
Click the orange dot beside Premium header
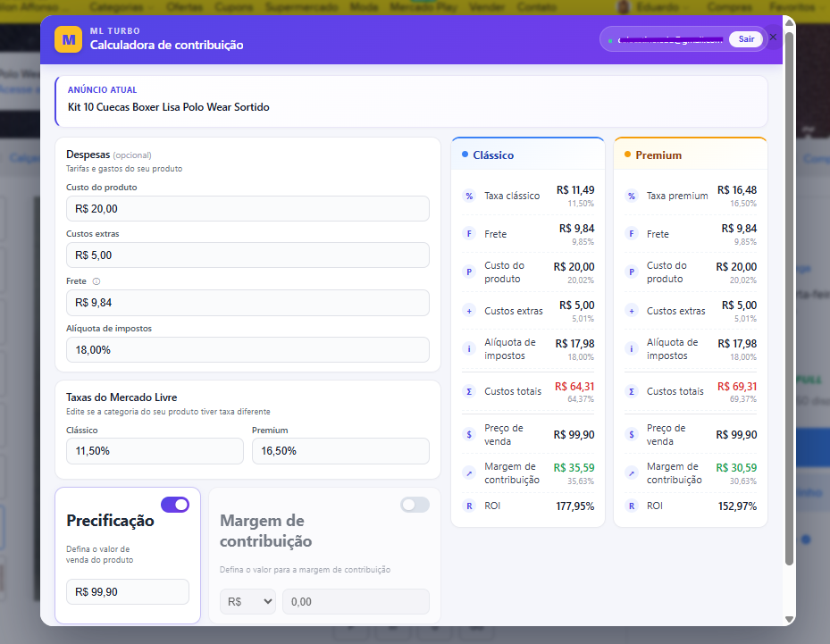[x=627, y=155]
